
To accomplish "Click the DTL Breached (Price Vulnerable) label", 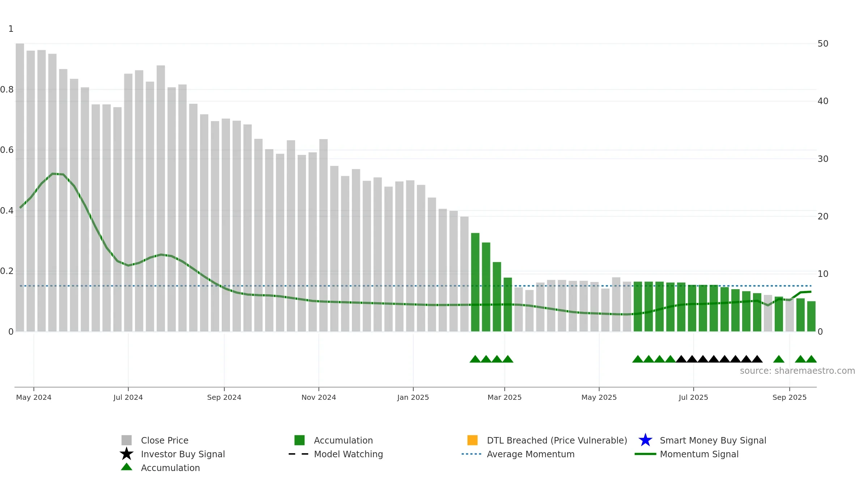I will [x=557, y=440].
